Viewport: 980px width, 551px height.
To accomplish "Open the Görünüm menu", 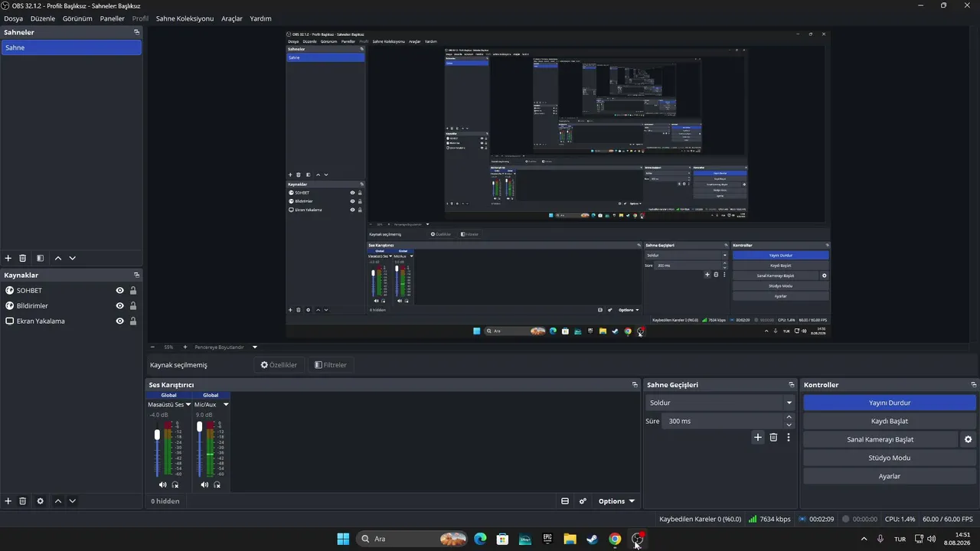I will pyautogui.click(x=77, y=18).
